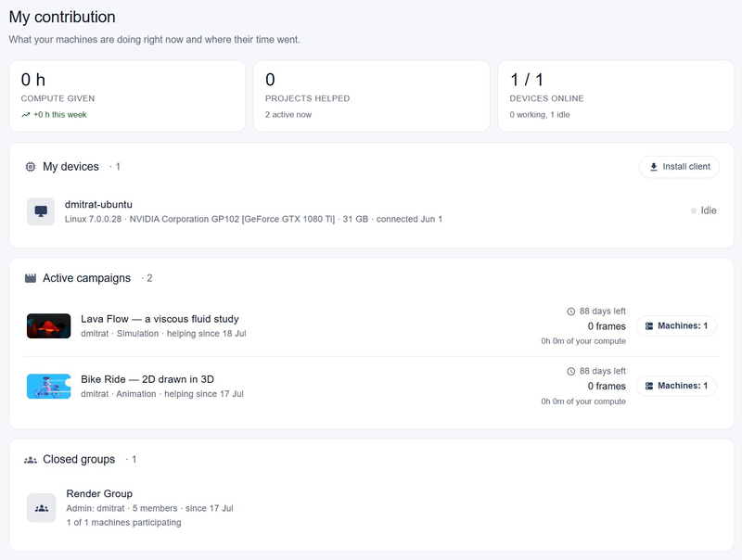Viewport: 742px width, 560px height.
Task: Open Bike Ride — 2D drawn in 3D
Action: 147,379
